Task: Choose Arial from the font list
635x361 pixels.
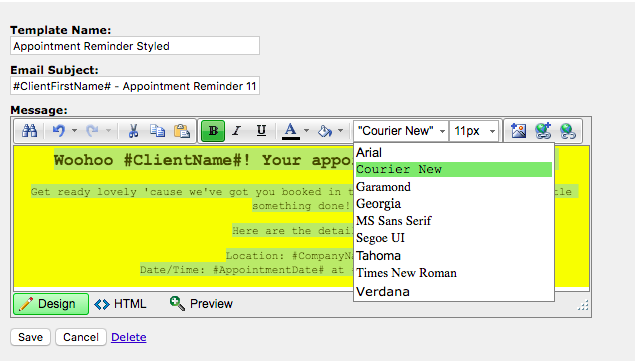Action: [454, 153]
